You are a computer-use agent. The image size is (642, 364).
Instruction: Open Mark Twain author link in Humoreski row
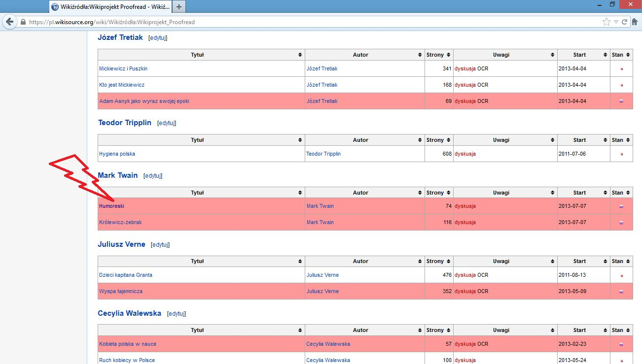[x=320, y=206]
